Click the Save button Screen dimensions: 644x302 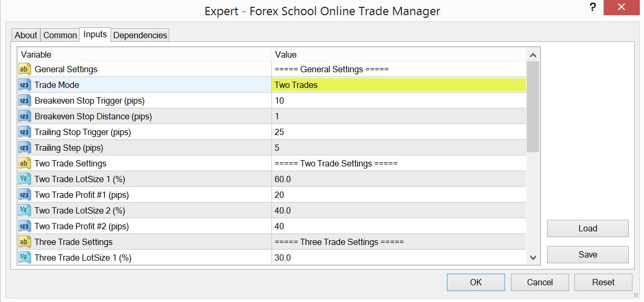coord(587,255)
